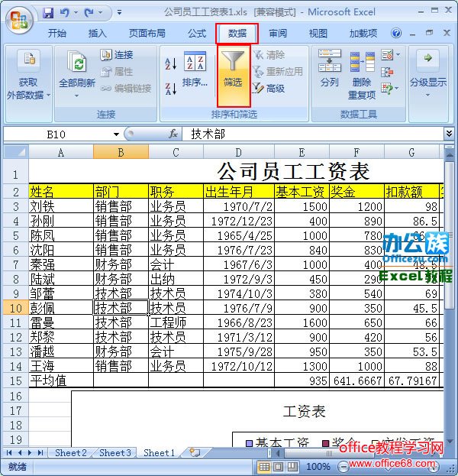
Task: Click the fx insert function icon
Action: point(173,134)
